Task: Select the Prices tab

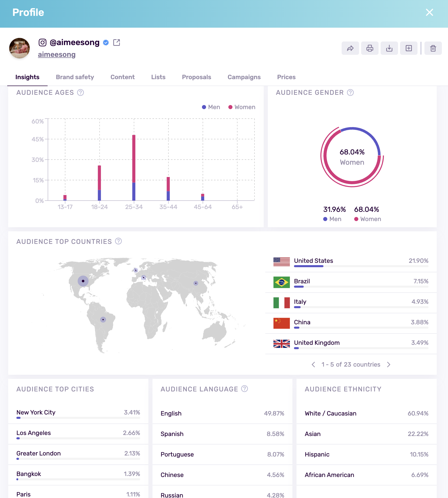Action: coord(286,77)
